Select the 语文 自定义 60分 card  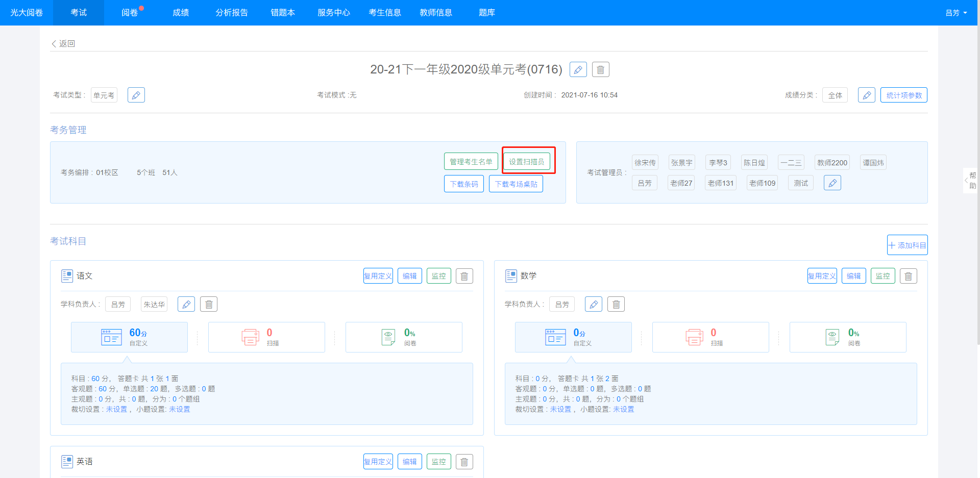tap(129, 337)
